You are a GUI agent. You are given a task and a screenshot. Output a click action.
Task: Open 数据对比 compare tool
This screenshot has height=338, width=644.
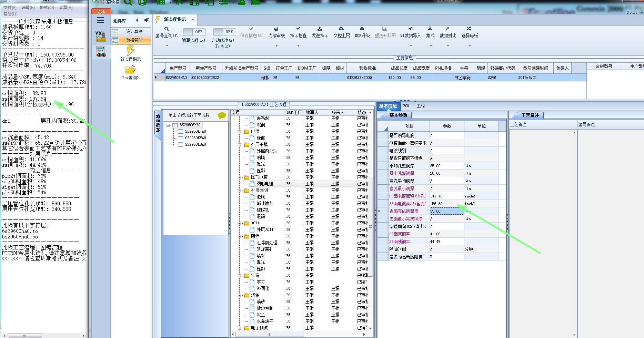tap(447, 29)
